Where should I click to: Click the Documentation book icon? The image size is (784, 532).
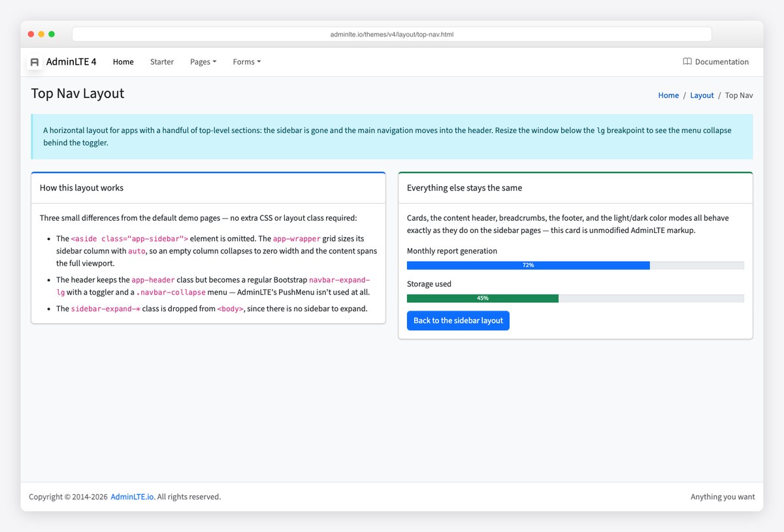(x=687, y=62)
